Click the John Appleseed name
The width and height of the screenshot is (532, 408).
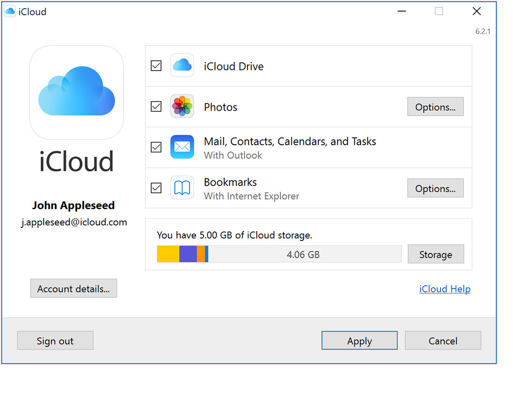[x=73, y=205]
